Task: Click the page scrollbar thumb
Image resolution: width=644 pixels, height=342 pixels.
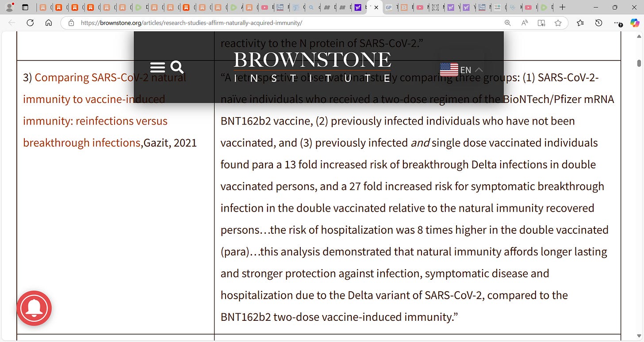Action: tap(639, 63)
